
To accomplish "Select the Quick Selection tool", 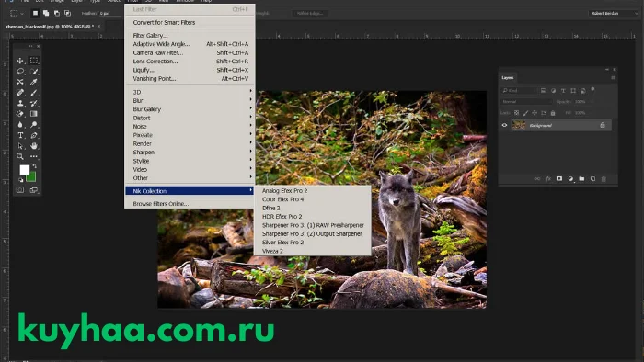I will pos(34,72).
